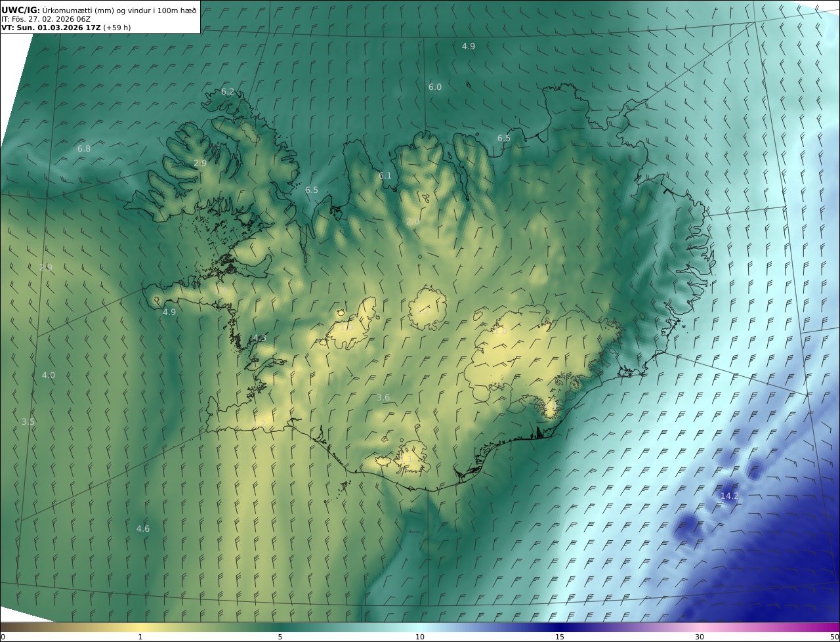Click the 2.9 value over the western ocean
Screen dimensions: 840x642
pos(46,268)
